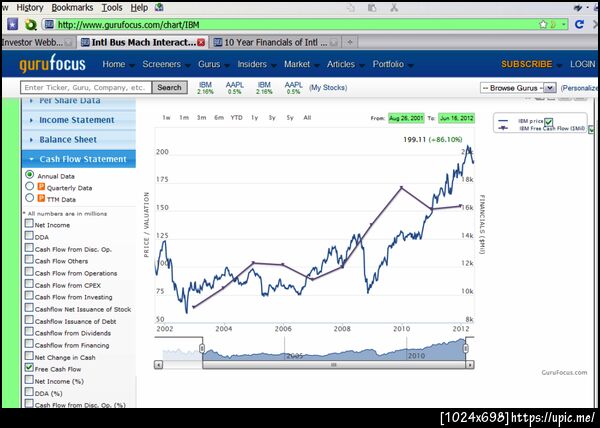600x428 pixels.
Task: Click the cut scissors icon in browser toolbar
Action: pyautogui.click(x=394, y=7)
